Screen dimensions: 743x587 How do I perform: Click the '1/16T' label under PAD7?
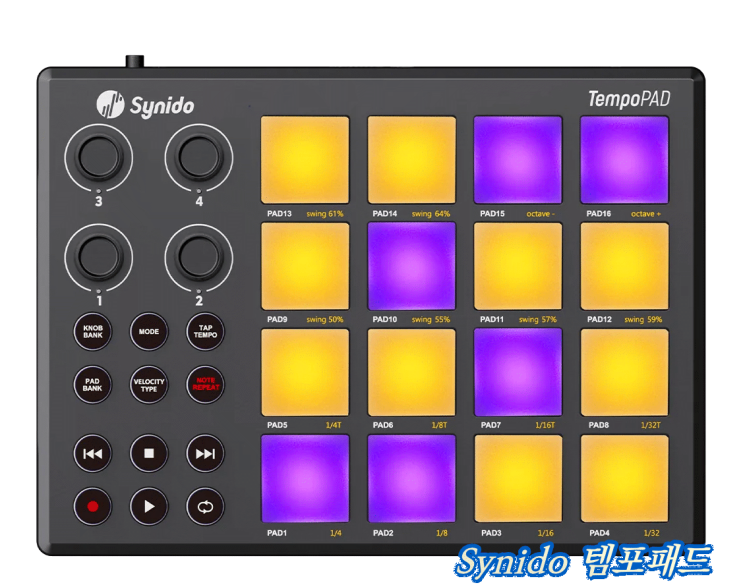(545, 425)
